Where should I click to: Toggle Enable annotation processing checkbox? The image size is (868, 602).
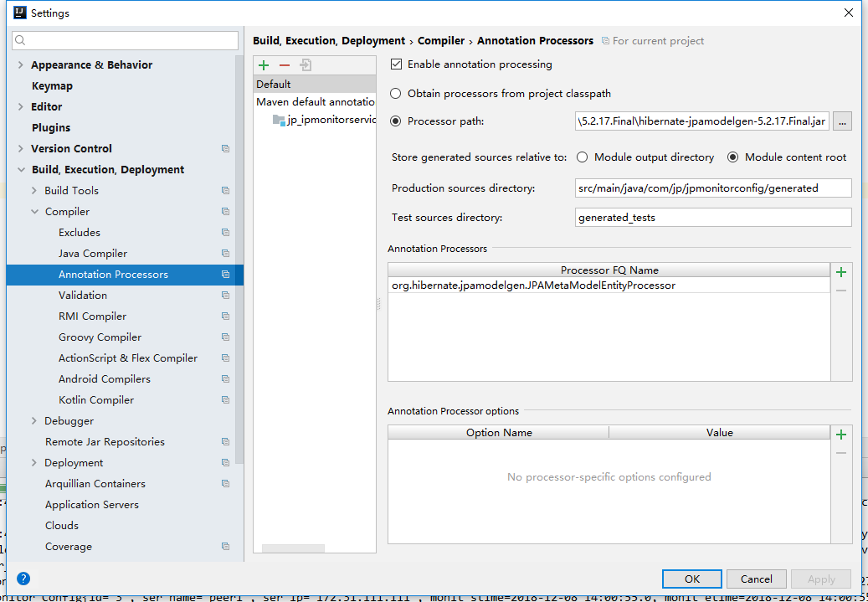pos(396,64)
